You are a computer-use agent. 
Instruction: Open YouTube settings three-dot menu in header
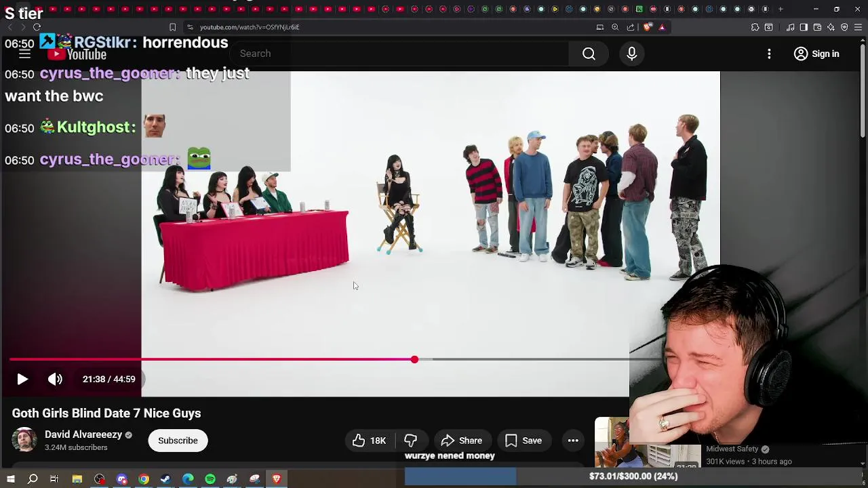769,54
